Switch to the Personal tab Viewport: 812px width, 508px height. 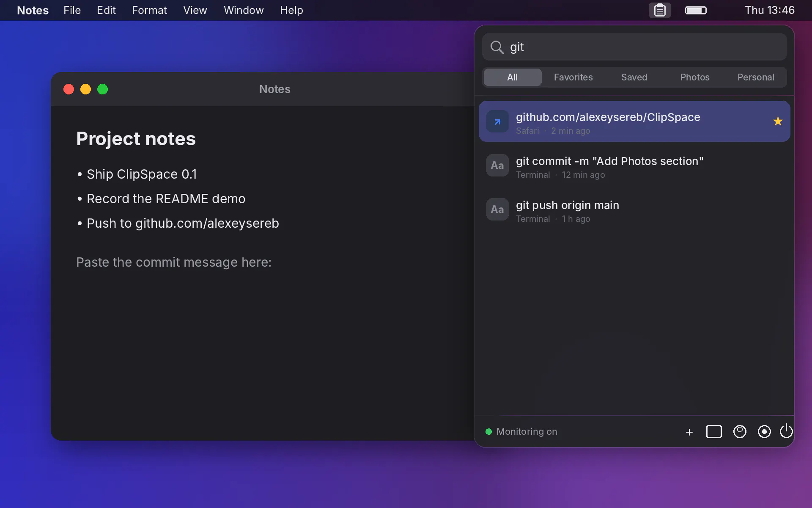pos(756,77)
